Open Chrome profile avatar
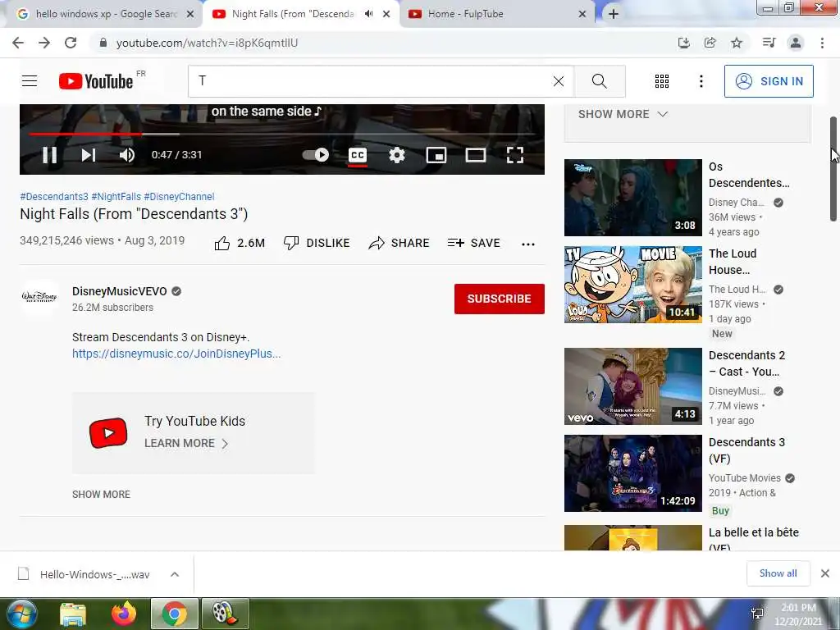The image size is (840, 630). pyautogui.click(x=796, y=43)
